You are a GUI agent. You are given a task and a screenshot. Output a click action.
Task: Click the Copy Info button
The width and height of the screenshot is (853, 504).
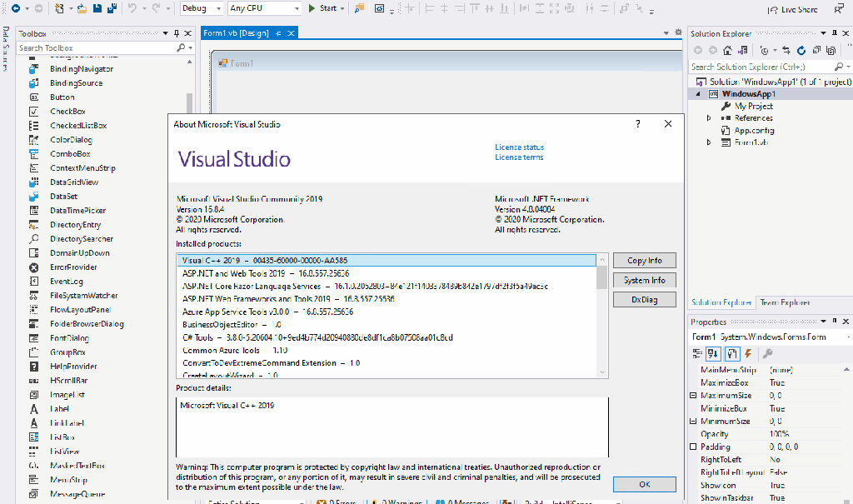644,261
